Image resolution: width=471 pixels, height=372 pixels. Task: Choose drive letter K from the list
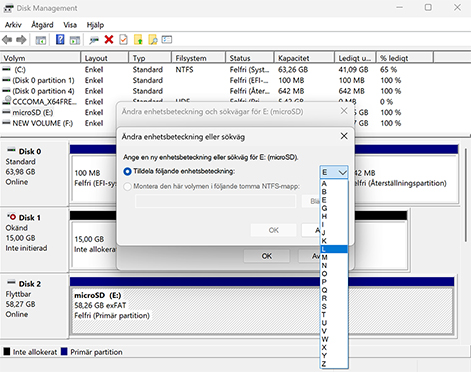click(x=334, y=241)
